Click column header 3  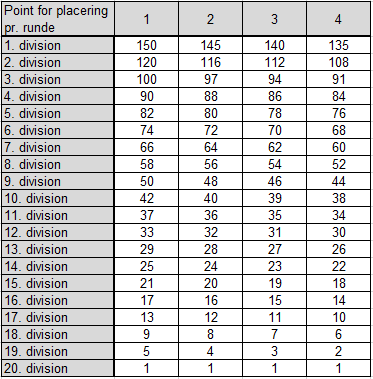[x=274, y=19]
